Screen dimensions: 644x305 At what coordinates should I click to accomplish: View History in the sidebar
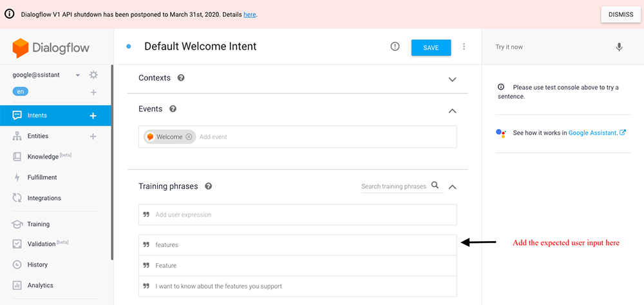(37, 264)
